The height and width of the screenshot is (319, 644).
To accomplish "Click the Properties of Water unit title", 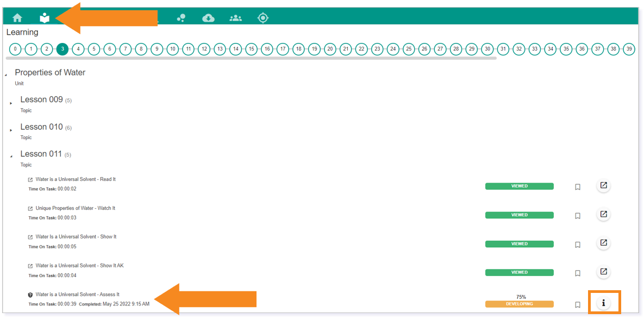I will click(50, 73).
